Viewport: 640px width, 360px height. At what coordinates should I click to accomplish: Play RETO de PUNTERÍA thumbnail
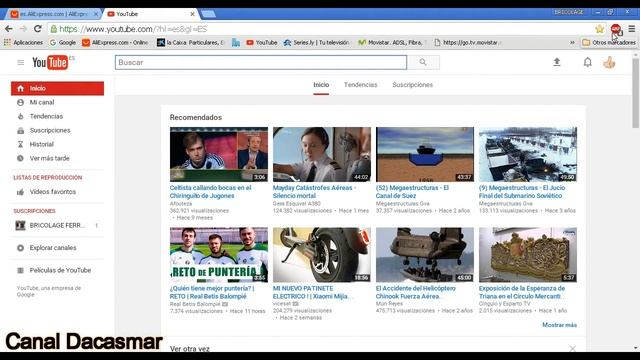(x=219, y=255)
